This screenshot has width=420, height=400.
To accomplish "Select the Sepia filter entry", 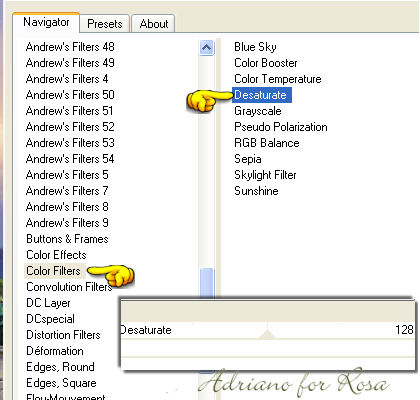I will tap(248, 159).
